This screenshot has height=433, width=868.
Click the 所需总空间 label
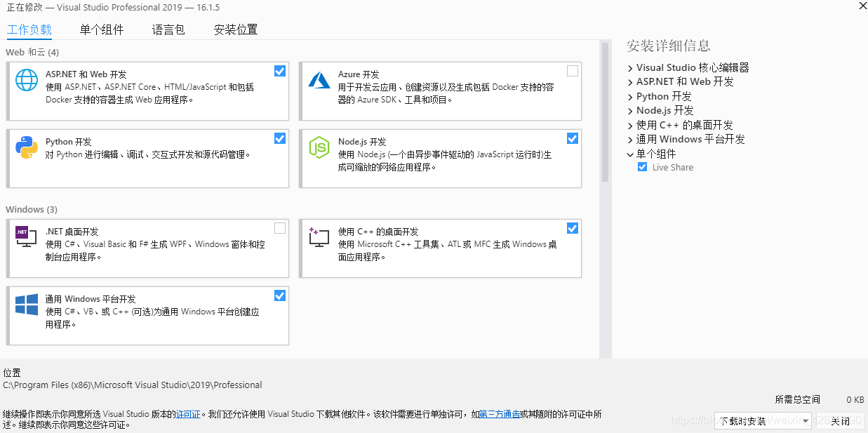coord(797,399)
